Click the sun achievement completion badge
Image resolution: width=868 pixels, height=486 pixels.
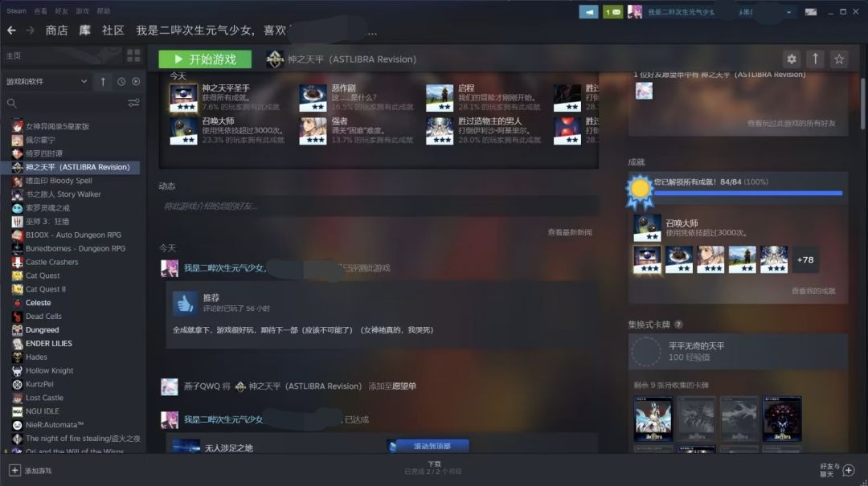[x=640, y=190]
